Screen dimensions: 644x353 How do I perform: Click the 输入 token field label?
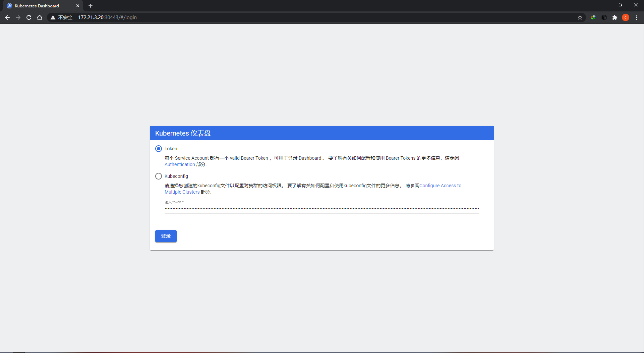click(174, 202)
